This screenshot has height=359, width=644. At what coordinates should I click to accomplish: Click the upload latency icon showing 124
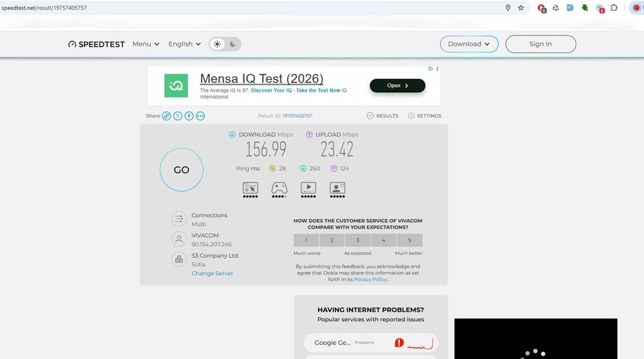[334, 168]
